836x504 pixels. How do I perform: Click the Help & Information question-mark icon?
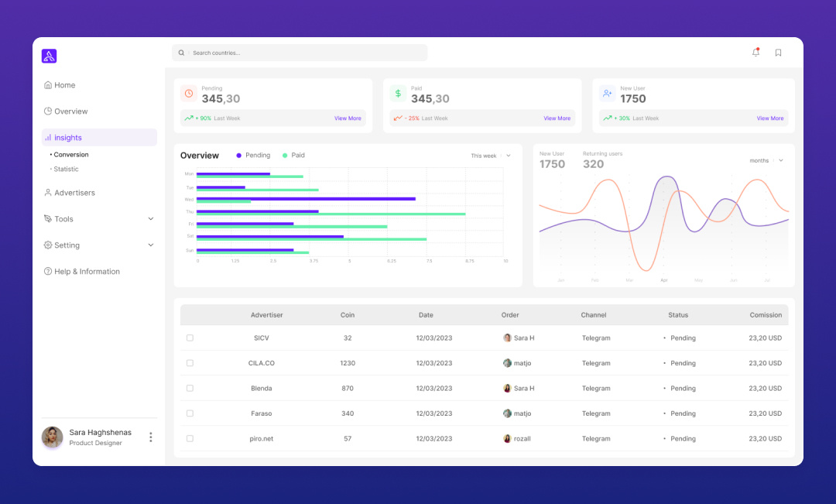48,271
